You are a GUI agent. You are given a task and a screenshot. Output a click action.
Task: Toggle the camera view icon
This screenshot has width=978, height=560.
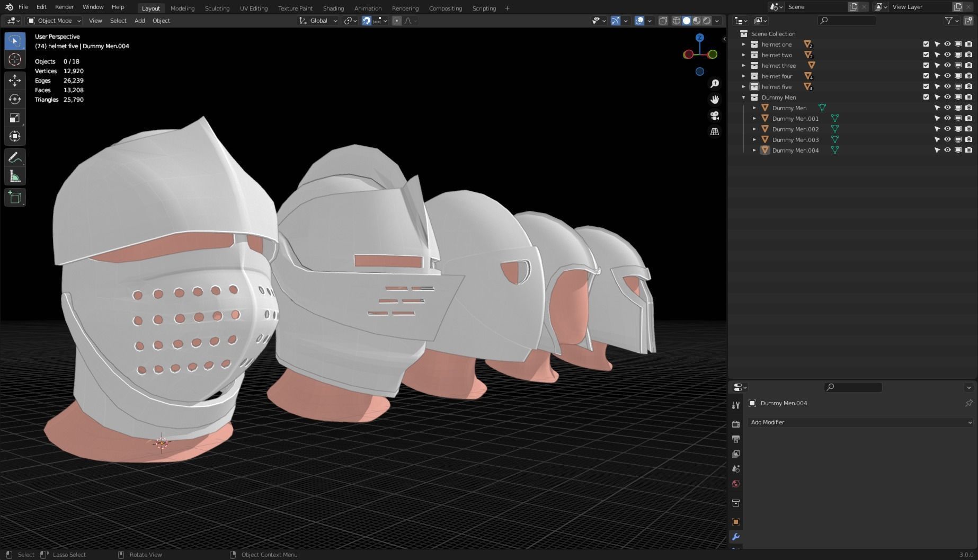(x=715, y=115)
